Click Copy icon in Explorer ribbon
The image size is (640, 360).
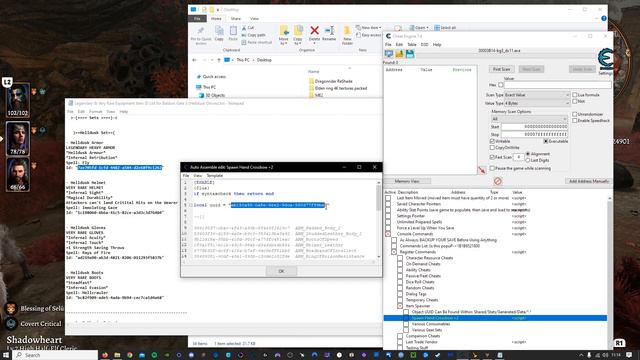click(219, 33)
